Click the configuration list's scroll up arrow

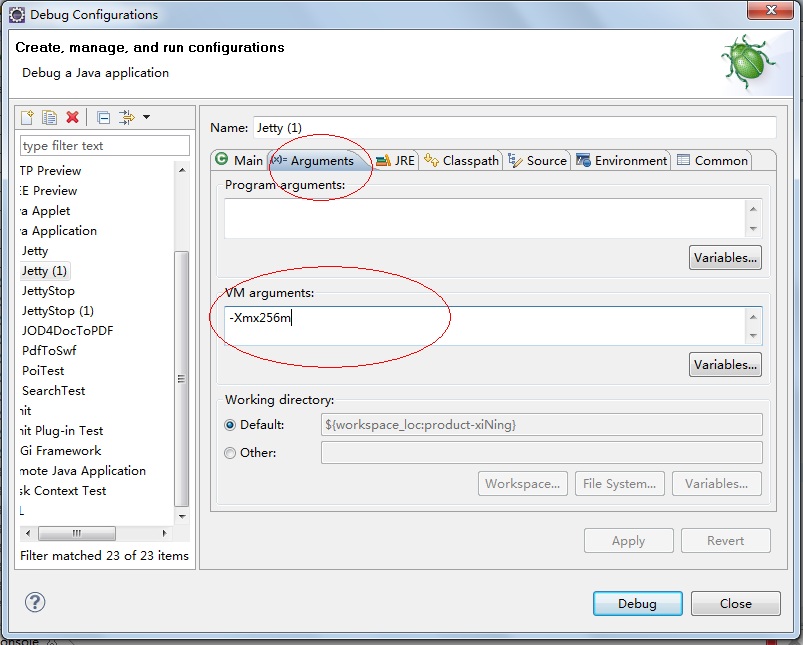click(x=182, y=170)
